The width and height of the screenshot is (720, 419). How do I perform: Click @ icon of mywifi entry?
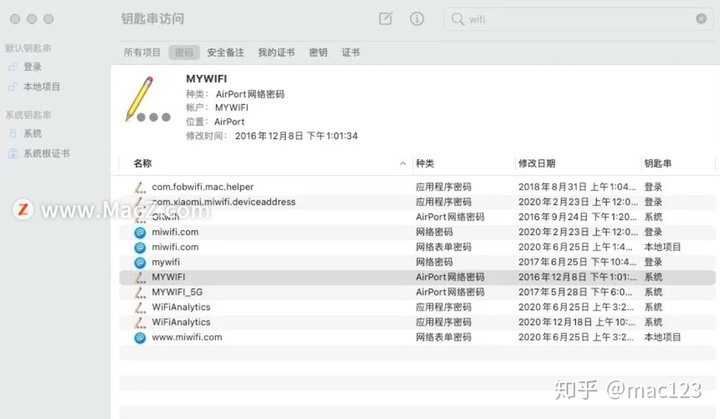tap(140, 262)
